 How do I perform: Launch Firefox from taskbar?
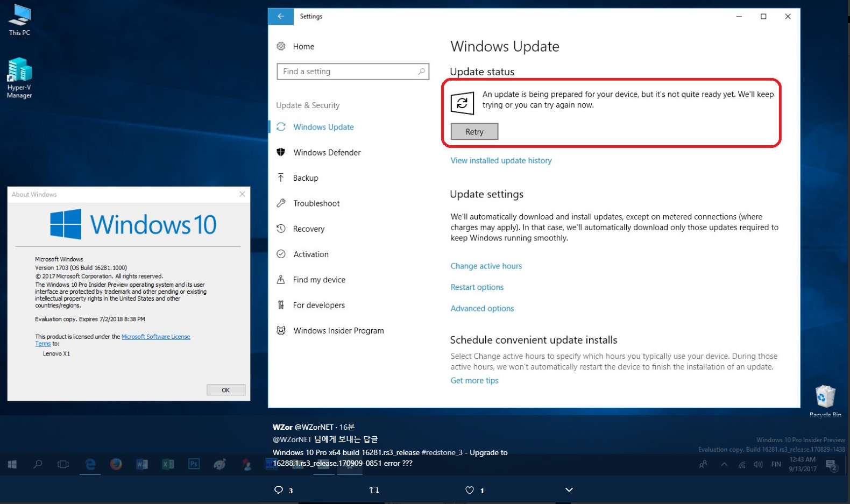[116, 464]
